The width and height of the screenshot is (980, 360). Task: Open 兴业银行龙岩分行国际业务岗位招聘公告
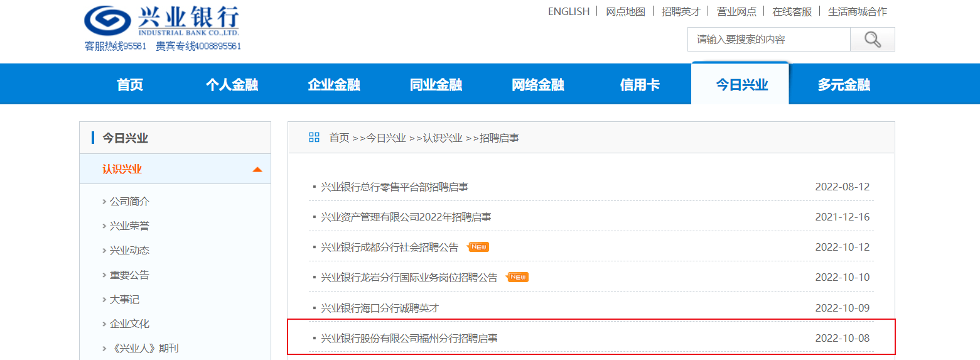409,277
